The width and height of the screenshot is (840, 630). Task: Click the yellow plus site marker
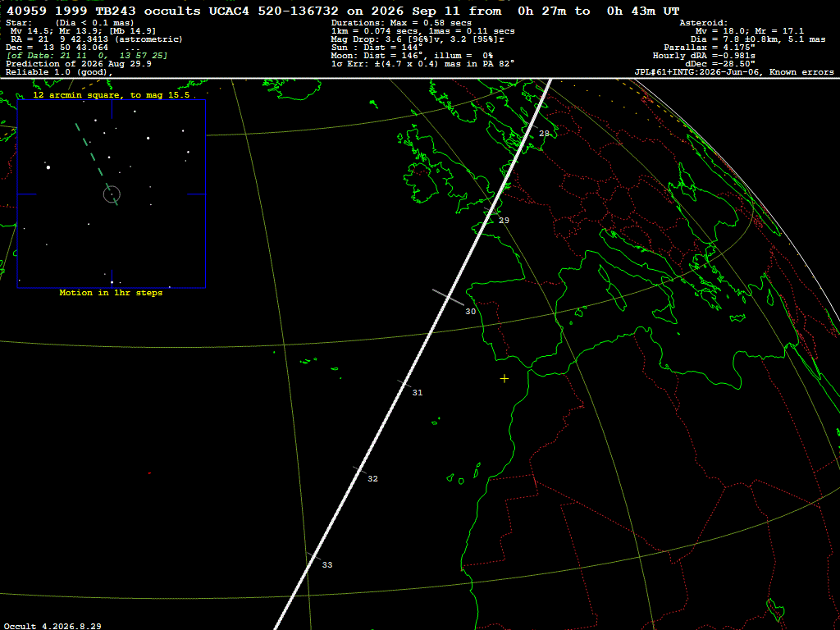pos(504,379)
